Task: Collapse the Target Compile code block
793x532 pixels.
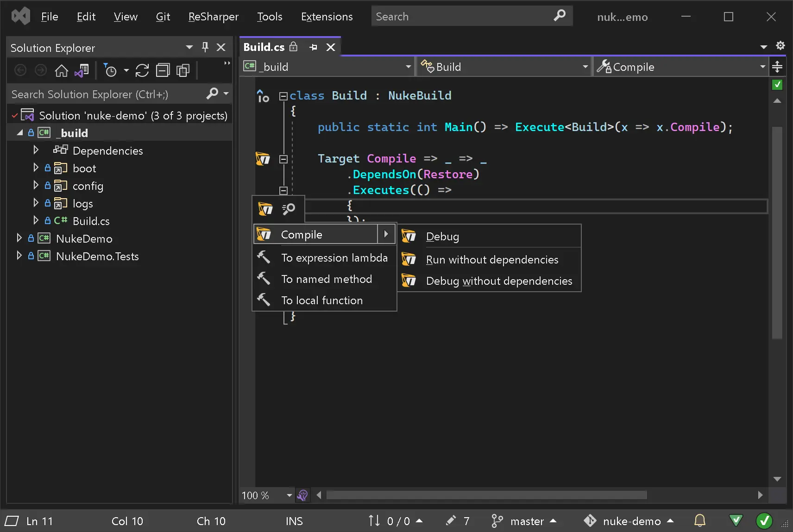Action: coord(283,159)
